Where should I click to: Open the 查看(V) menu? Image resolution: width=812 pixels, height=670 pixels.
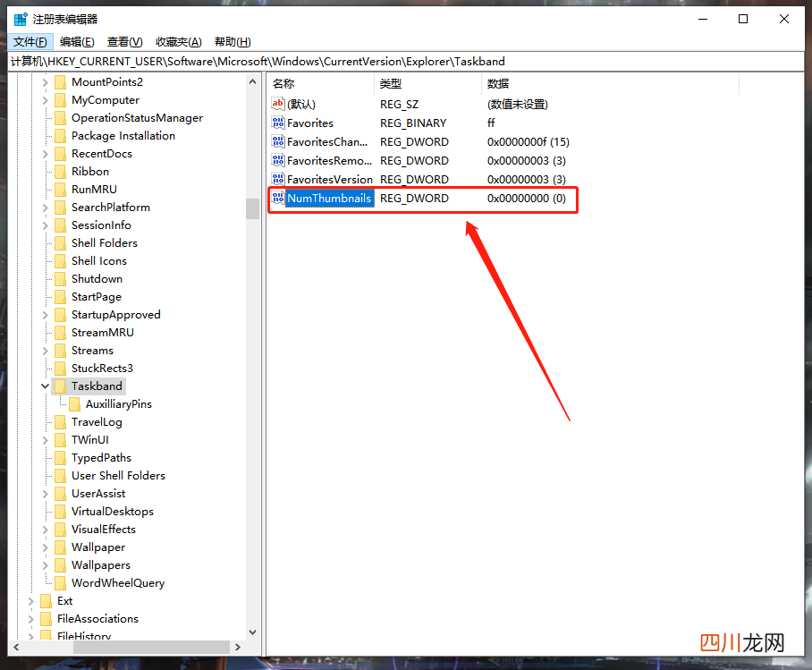point(125,42)
